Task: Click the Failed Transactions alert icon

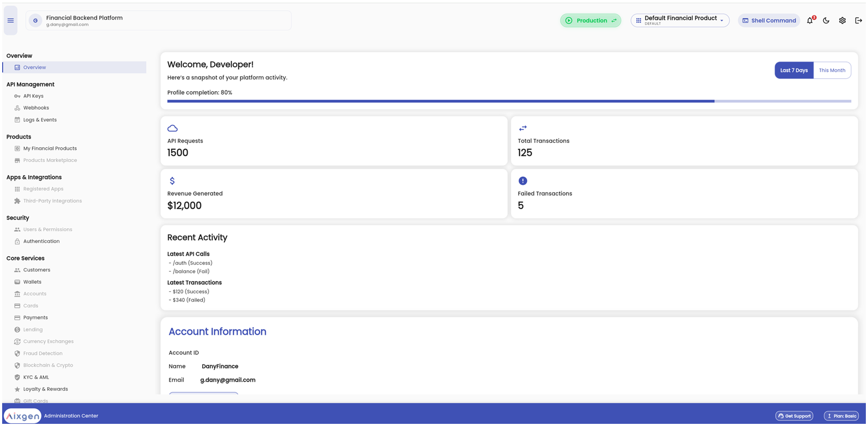Action: pos(522,181)
